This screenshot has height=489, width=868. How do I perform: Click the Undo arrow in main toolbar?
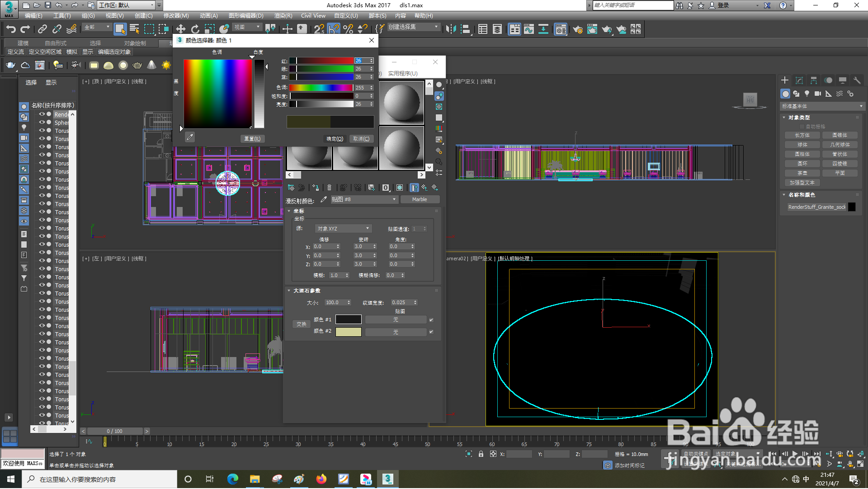point(11,29)
